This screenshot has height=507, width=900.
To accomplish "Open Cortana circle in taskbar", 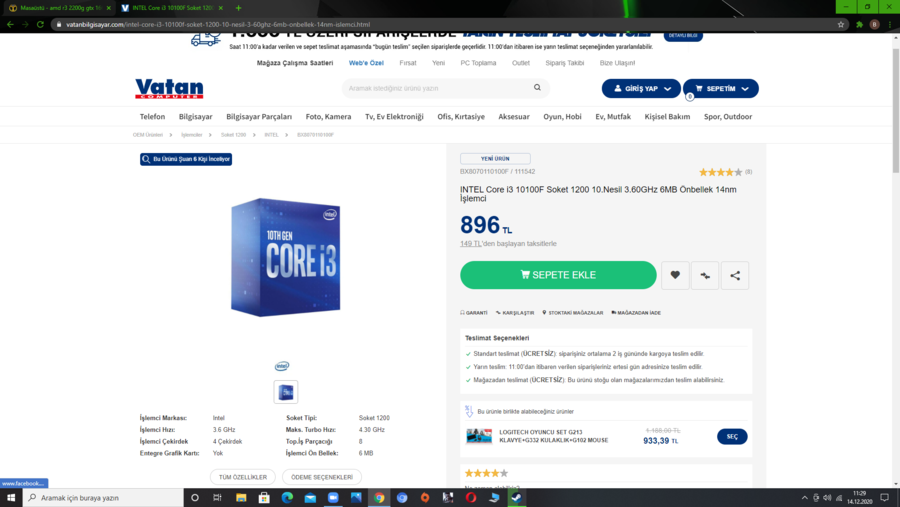I will (x=195, y=497).
